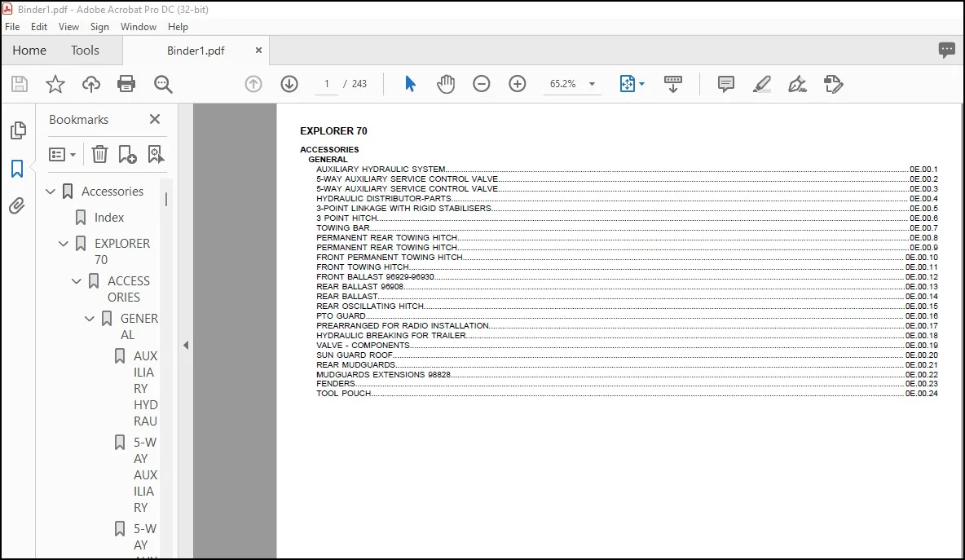
Task: Add a sticky note comment
Action: (726, 84)
